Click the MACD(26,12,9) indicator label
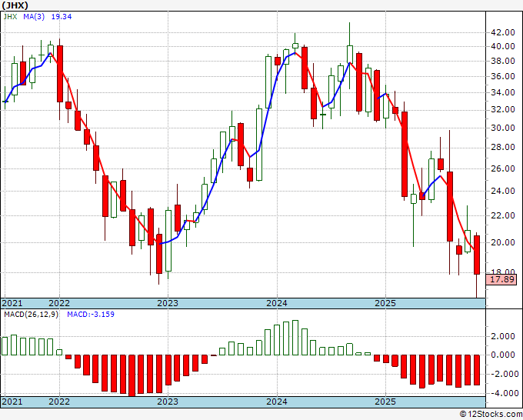Screen dimensions: 523x420 (31, 315)
